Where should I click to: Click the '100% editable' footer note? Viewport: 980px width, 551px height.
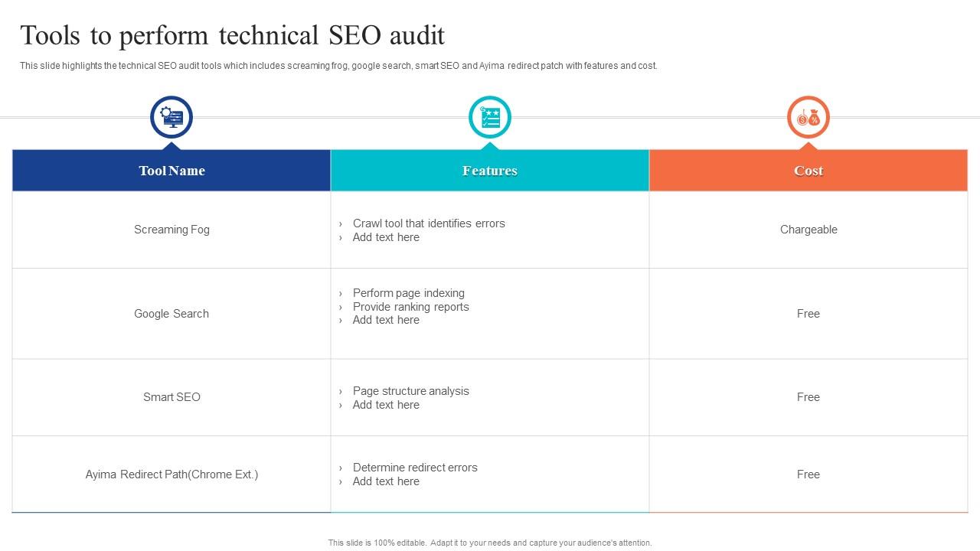490,543
